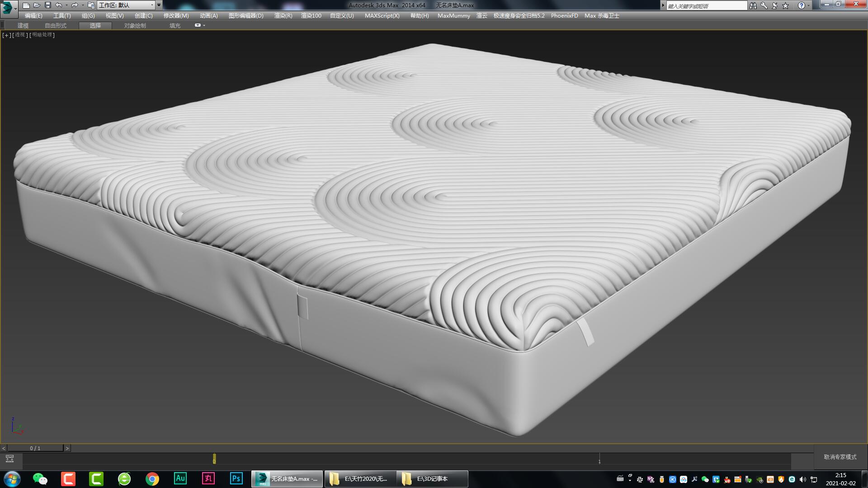Undo the last action via the Undo arrow icon

click(x=58, y=5)
